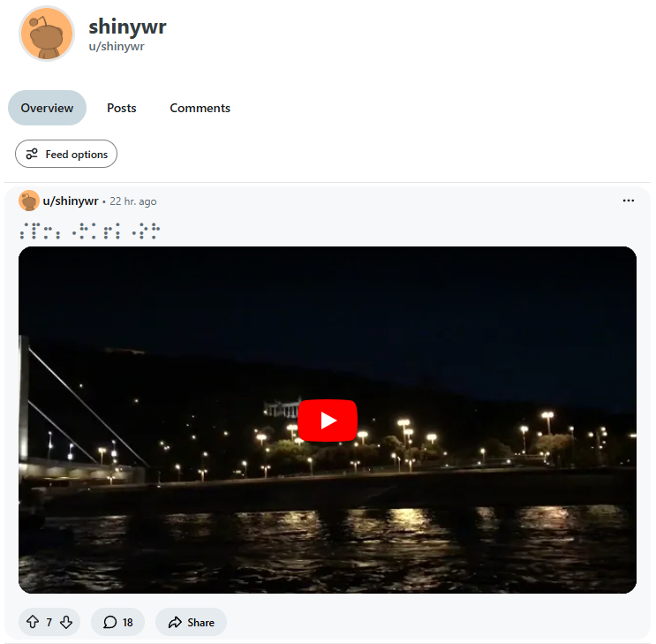The height and width of the screenshot is (644, 656).
Task: Switch to the Comments tab
Action: point(200,108)
